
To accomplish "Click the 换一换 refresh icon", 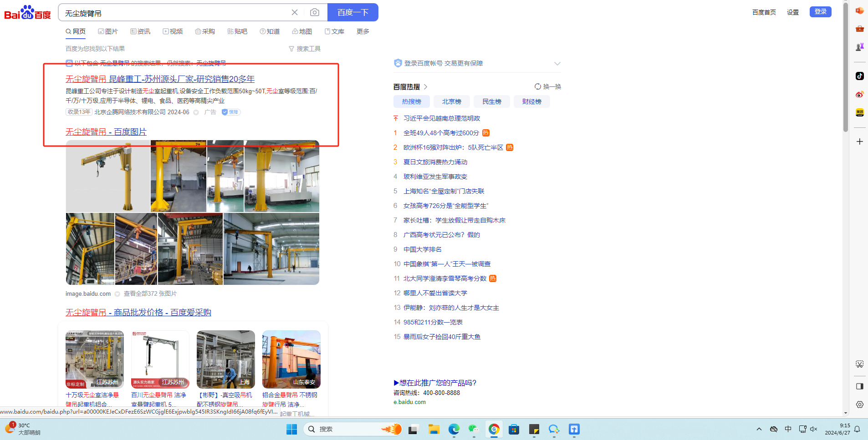I will [x=538, y=86].
